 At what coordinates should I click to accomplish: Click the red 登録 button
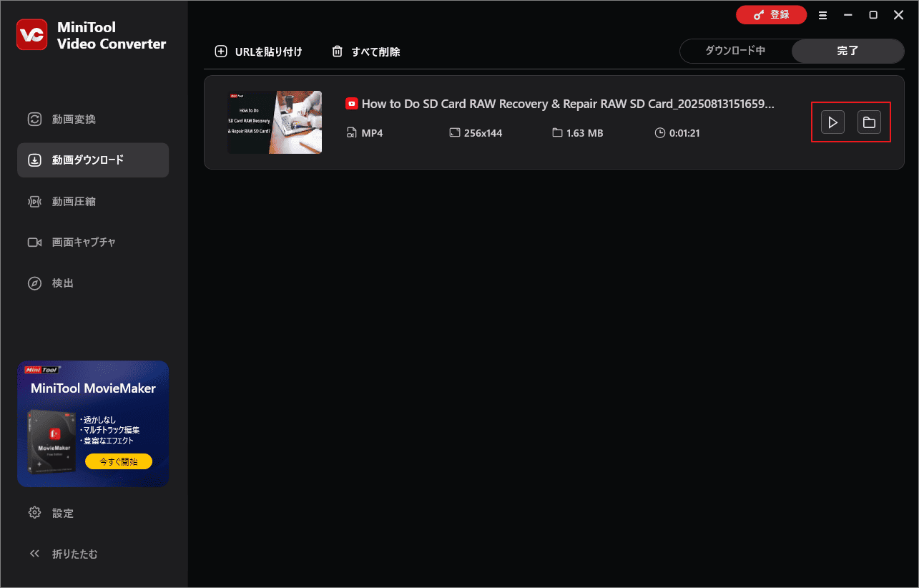(x=771, y=15)
